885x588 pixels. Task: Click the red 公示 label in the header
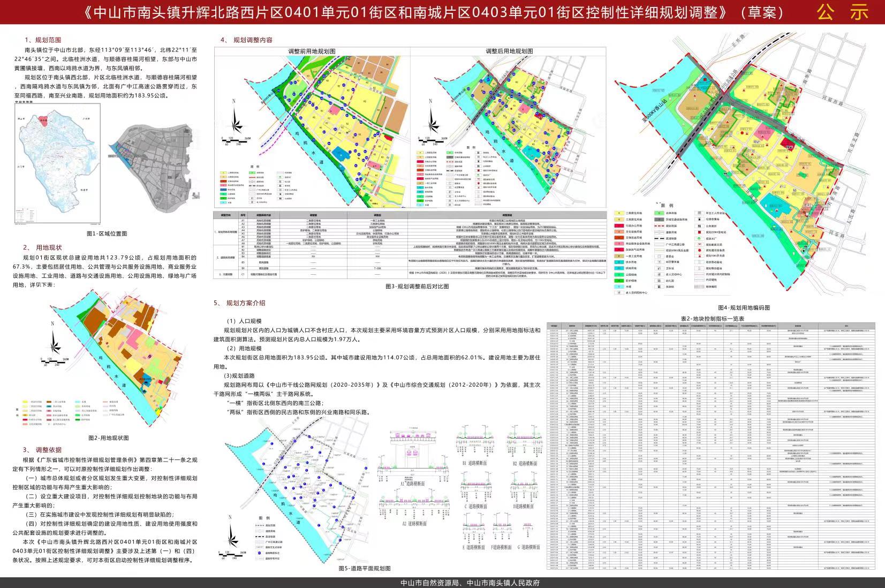[842, 12]
